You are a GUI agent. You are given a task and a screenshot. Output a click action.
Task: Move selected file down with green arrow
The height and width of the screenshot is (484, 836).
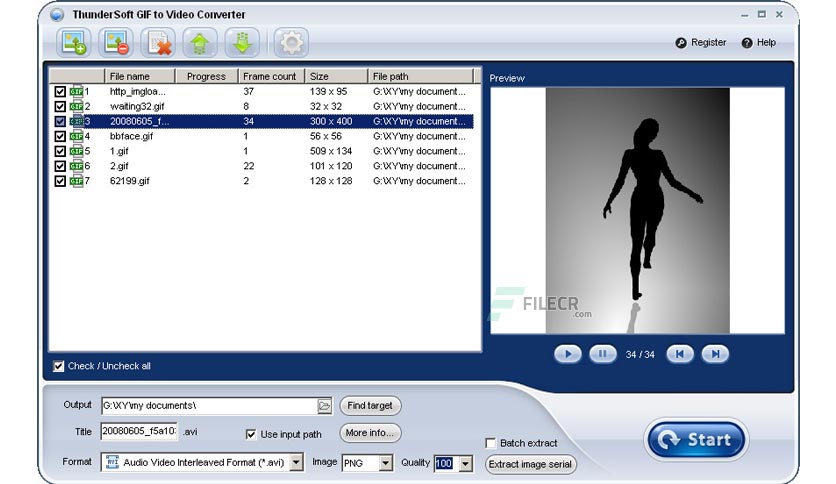(242, 43)
